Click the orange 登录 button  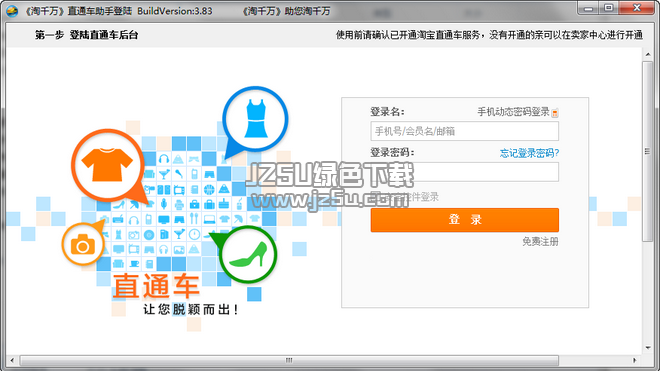465,220
